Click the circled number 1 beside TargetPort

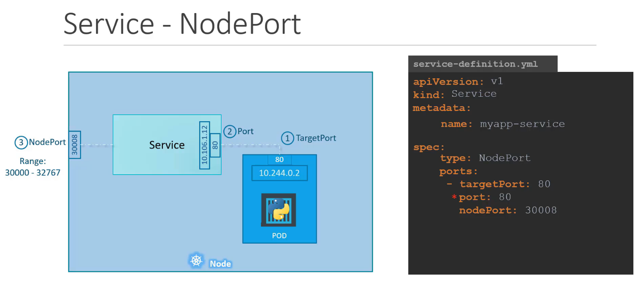(287, 138)
